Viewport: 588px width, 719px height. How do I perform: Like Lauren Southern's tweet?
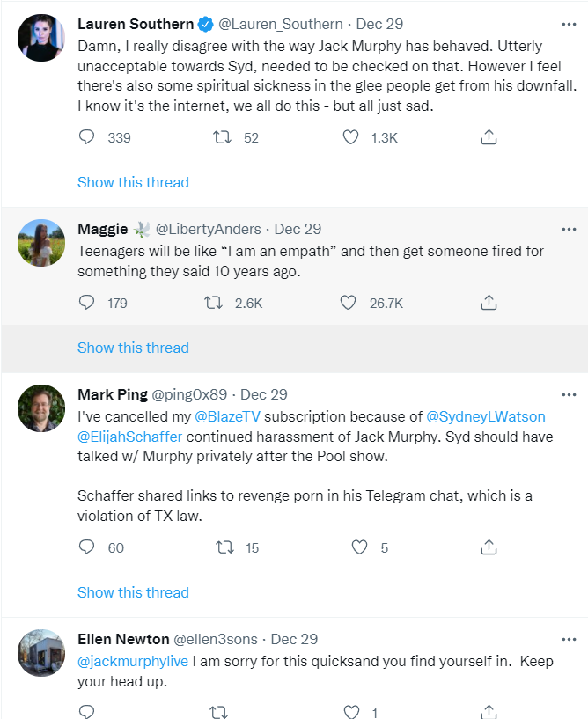point(351,137)
